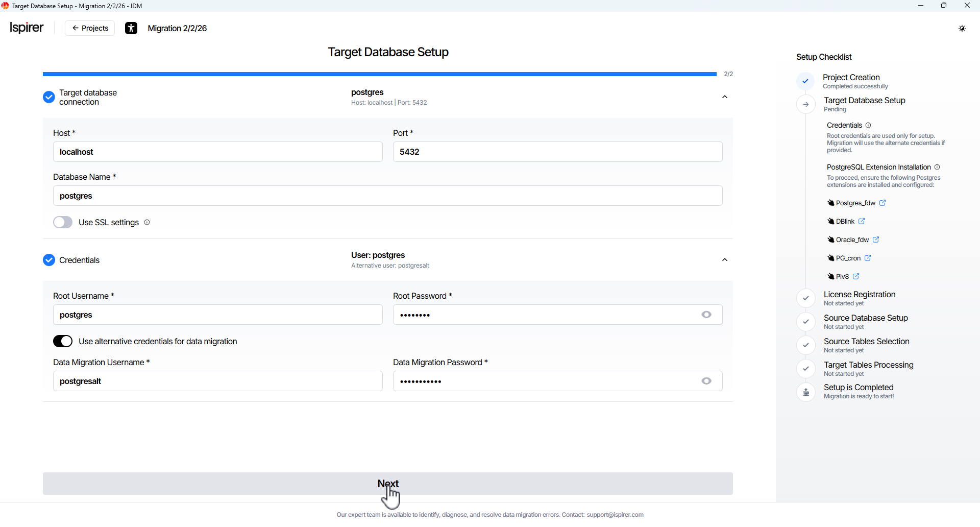Image resolution: width=980 pixels, height=527 pixels.
Task: Open the DBlink external link icon
Action: [862, 221]
